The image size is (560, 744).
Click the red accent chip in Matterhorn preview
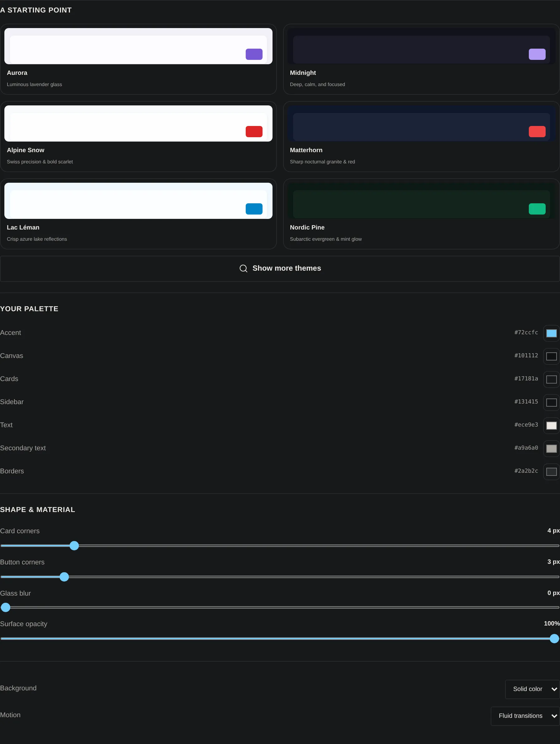pos(537,132)
